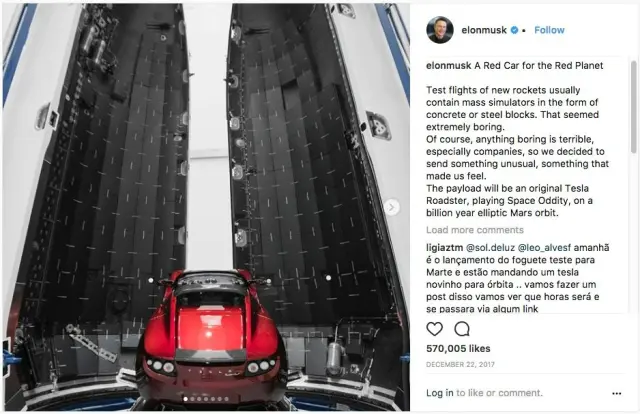Image resolution: width=640 pixels, height=414 pixels.
Task: Select the second carousel dot indicator
Action: pos(192,399)
